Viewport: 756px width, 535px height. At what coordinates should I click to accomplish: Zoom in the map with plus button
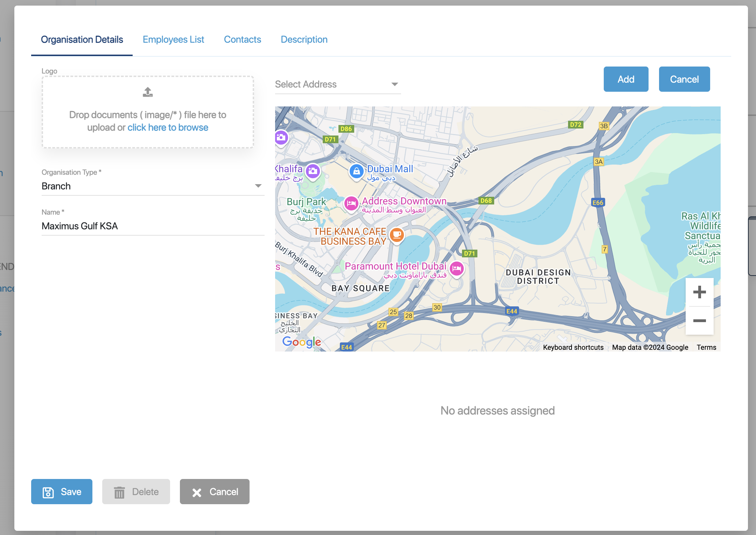click(699, 292)
